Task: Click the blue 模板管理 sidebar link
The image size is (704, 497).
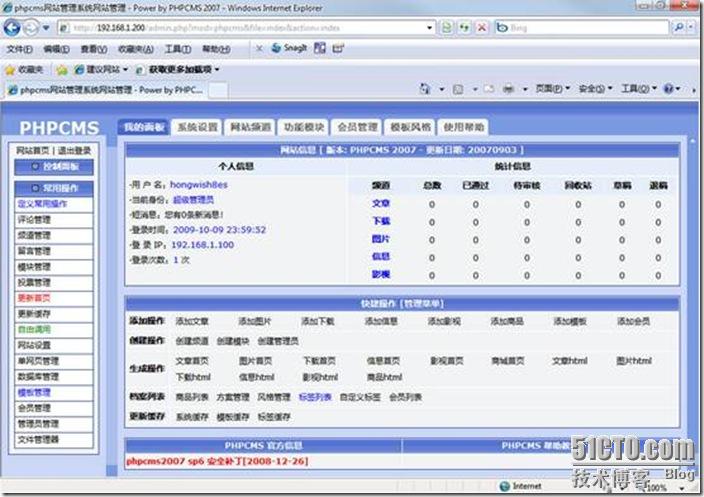Action: pyautogui.click(x=34, y=392)
